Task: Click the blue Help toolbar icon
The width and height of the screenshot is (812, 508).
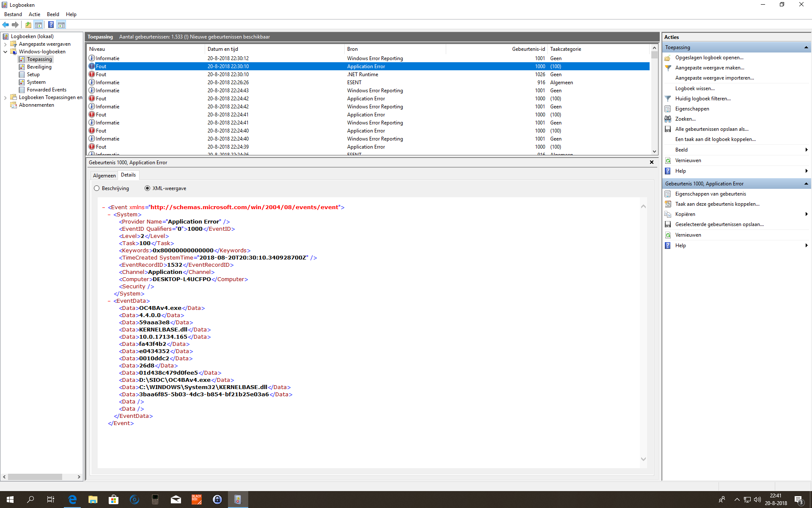Action: click(51, 25)
